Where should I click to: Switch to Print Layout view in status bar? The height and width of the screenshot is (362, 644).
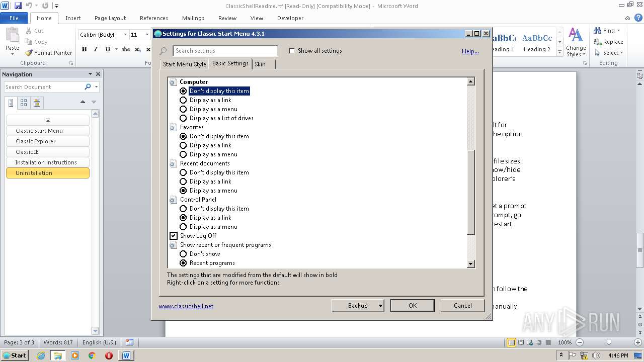pos(511,342)
